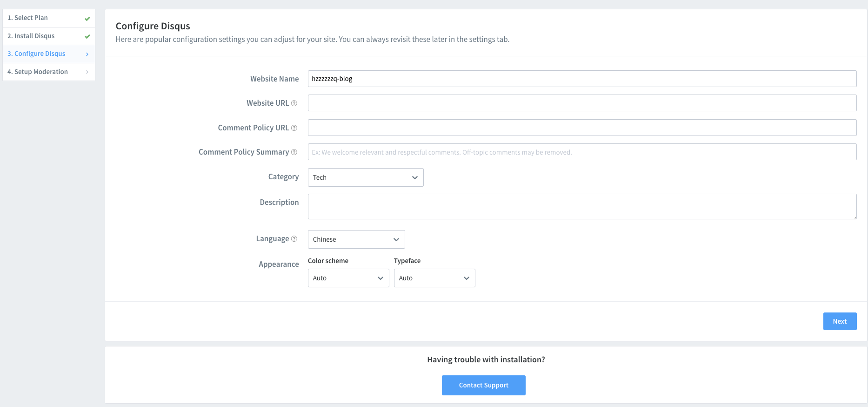Image resolution: width=868 pixels, height=407 pixels.
Task: Open the Language dropdown showing Chinese
Action: 356,239
